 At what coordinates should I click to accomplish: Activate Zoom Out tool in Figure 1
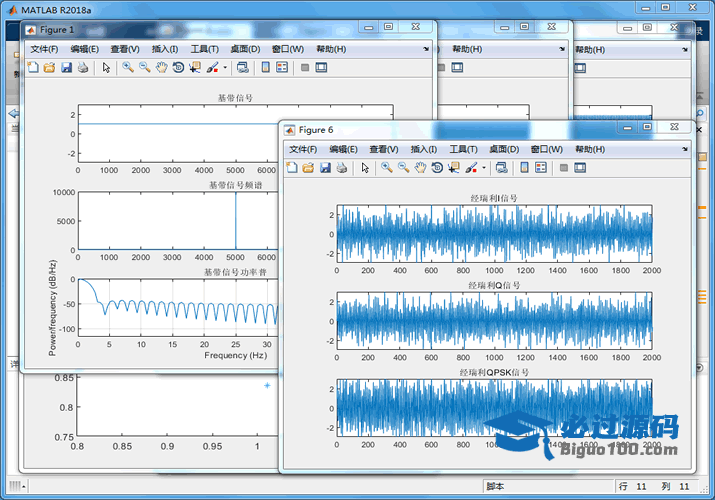145,67
